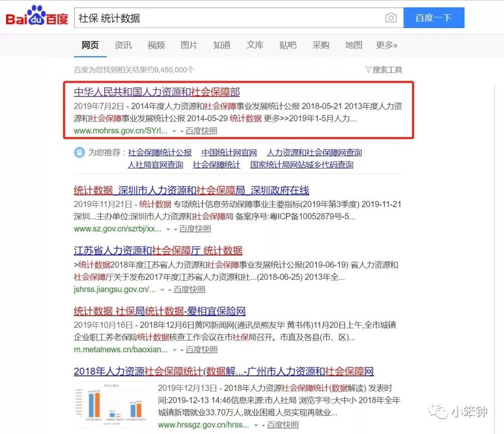Open 2018年人力资源社会保障统计 广州市 result
The width and height of the screenshot is (504, 434).
224,371
